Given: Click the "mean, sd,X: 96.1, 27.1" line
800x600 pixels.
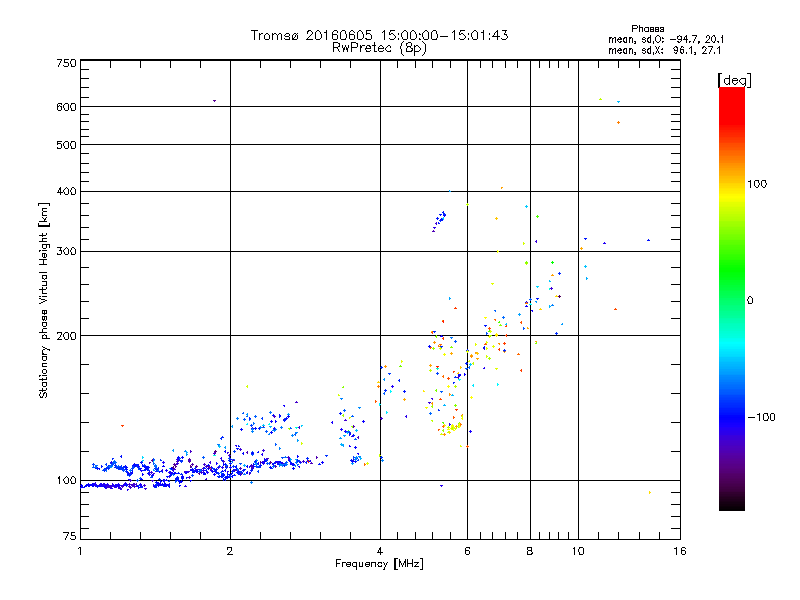Looking at the screenshot, I should click(664, 50).
